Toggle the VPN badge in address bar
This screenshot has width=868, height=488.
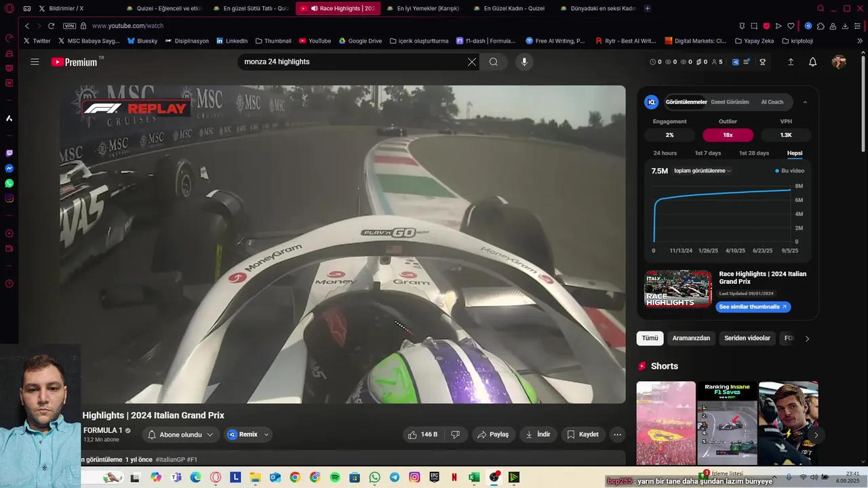pyautogui.click(x=69, y=26)
